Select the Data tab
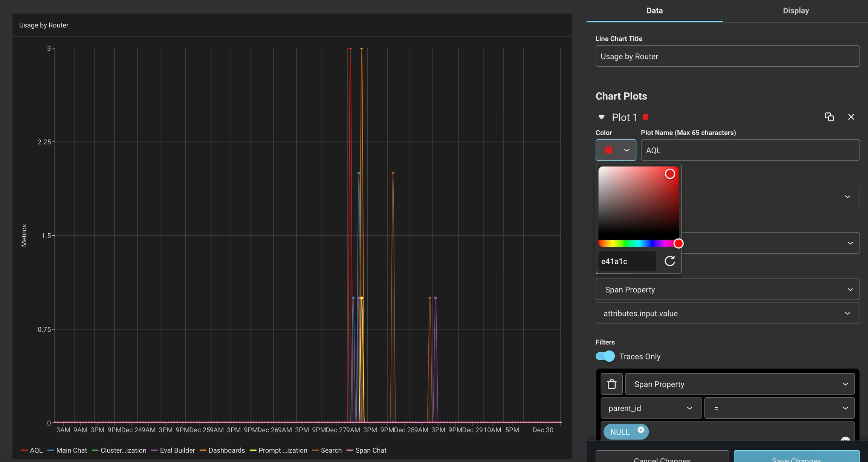Screen dimensions: 868x462 (x=654, y=11)
